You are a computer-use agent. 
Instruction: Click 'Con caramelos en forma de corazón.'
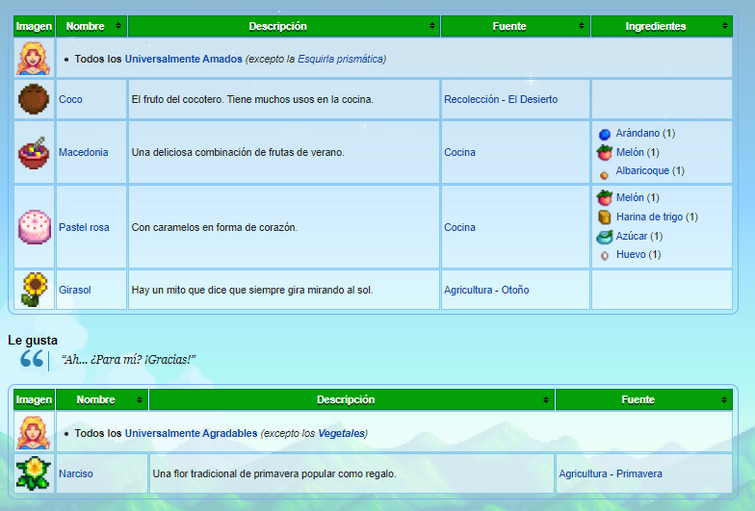coord(214,227)
